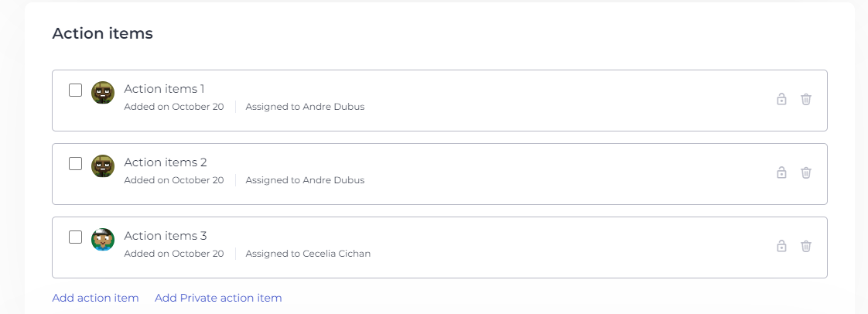Click the lock icon for Action items 2
This screenshot has height=314, width=868.
coord(781,172)
